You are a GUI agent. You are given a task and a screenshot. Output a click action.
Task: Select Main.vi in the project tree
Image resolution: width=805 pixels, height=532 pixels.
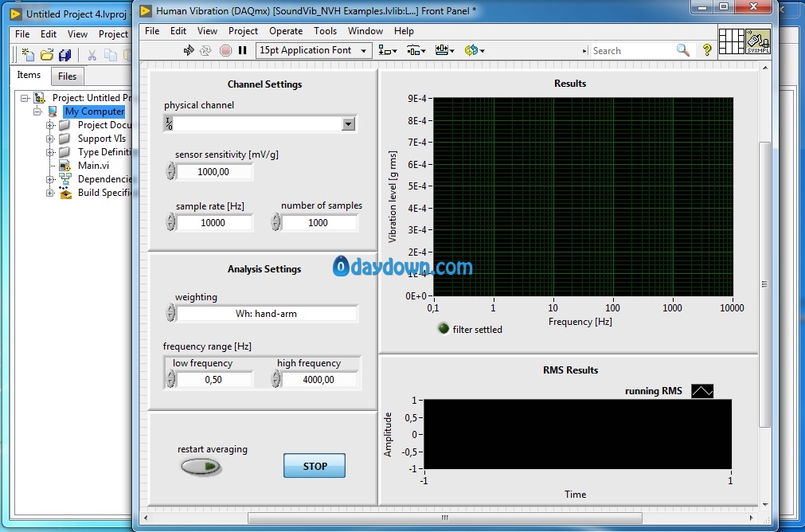tap(93, 166)
